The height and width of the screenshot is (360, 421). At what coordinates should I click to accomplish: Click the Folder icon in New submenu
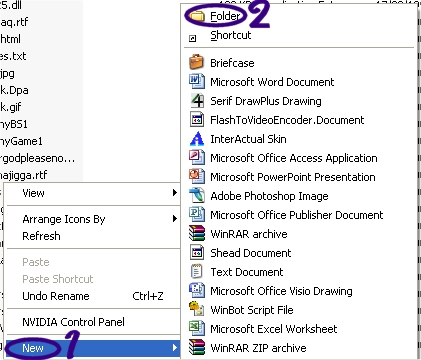[197, 16]
